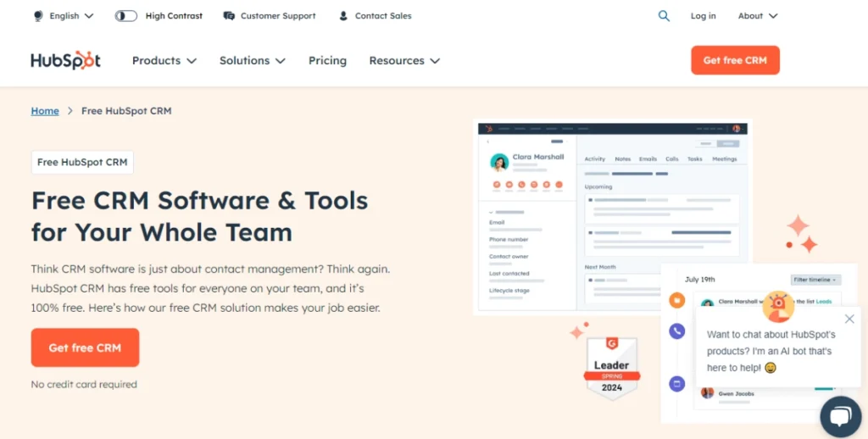Click the purple calendar timeline icon

tap(676, 384)
